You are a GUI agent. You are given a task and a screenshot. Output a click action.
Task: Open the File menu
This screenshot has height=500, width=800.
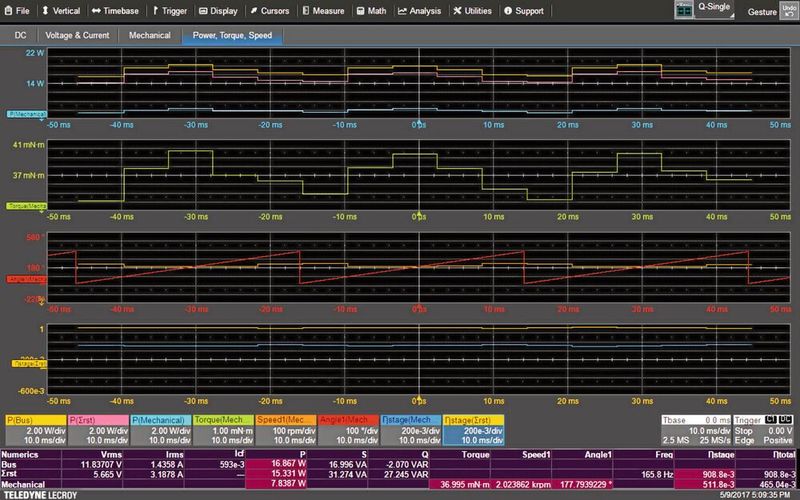pyautogui.click(x=17, y=11)
